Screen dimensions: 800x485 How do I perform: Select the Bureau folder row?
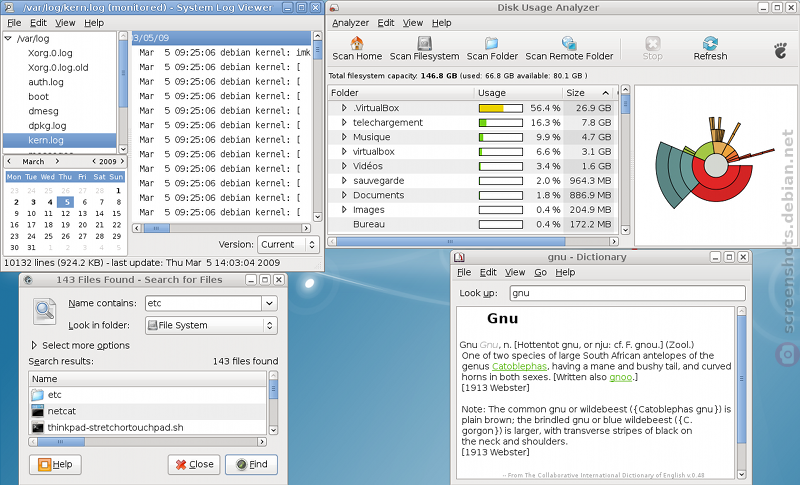point(472,224)
